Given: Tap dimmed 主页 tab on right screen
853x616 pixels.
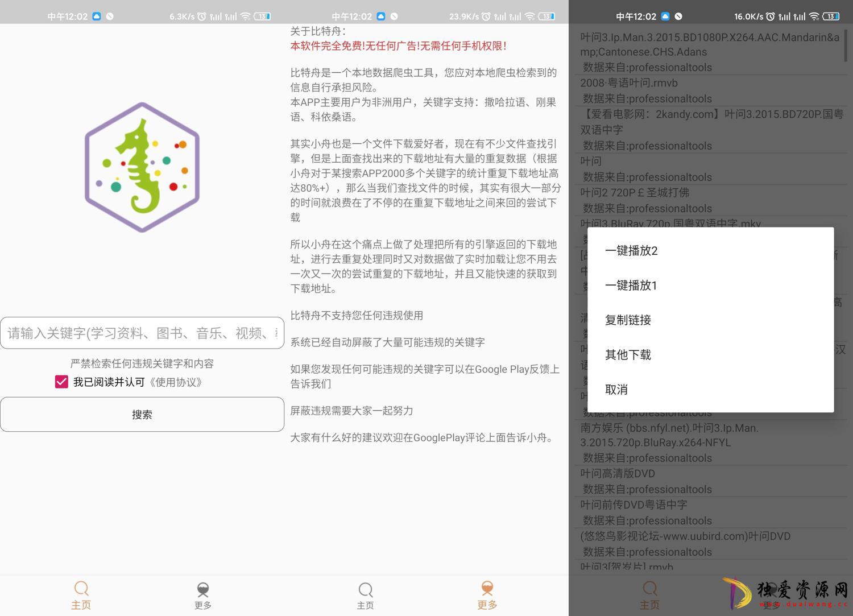Looking at the screenshot, I should [650, 595].
